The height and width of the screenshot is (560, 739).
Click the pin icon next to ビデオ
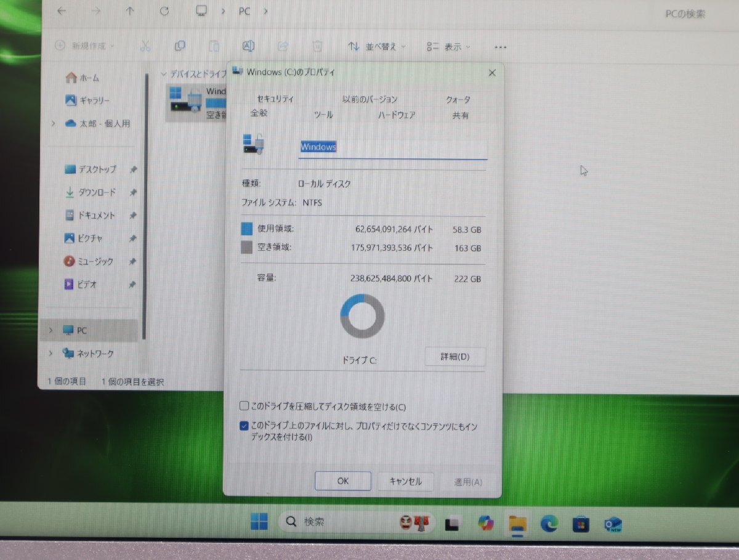coord(133,285)
